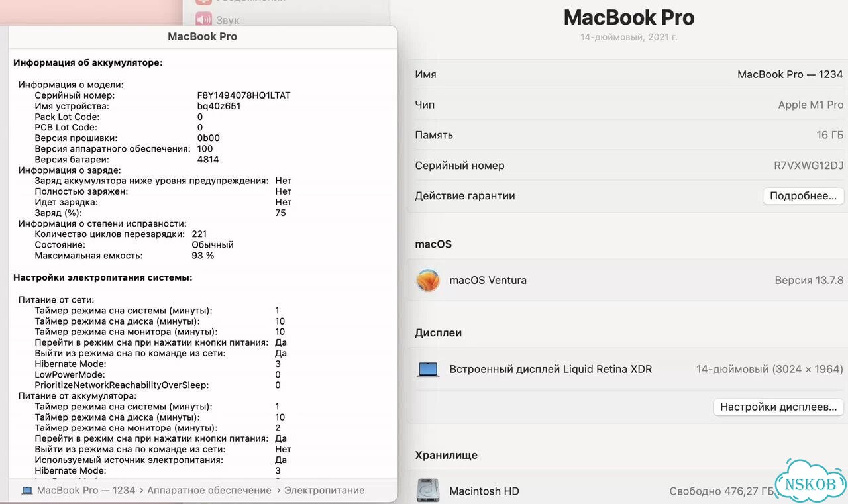Select the charge percentage value 75

point(280,213)
